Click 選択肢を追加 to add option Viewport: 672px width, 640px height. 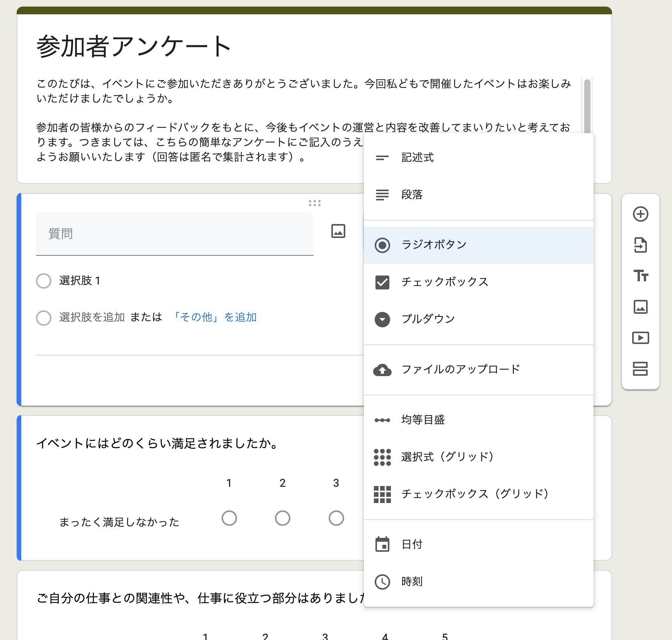[x=92, y=317]
